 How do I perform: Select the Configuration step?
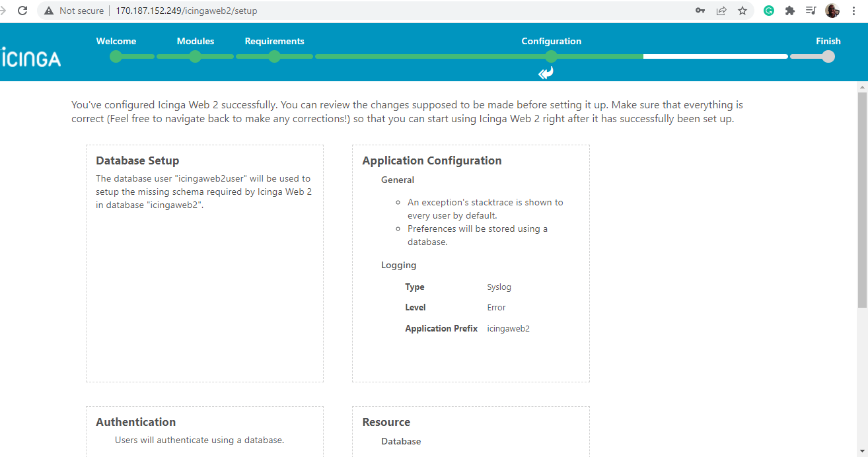[x=551, y=41]
